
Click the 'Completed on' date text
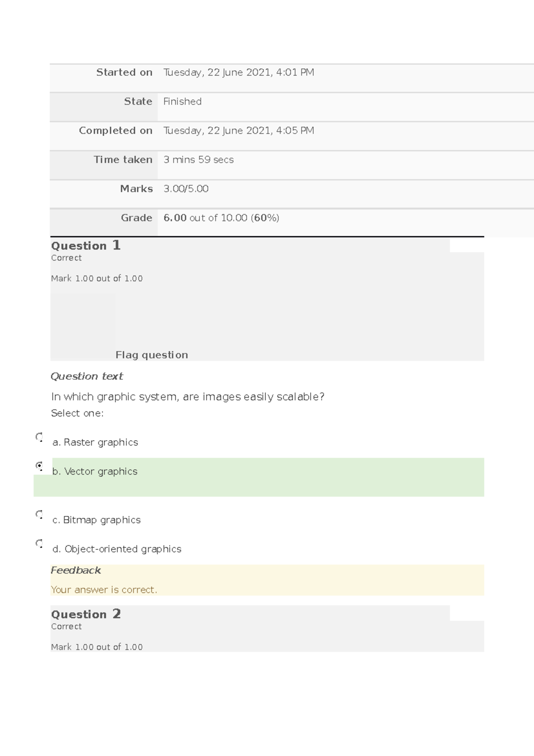239,130
